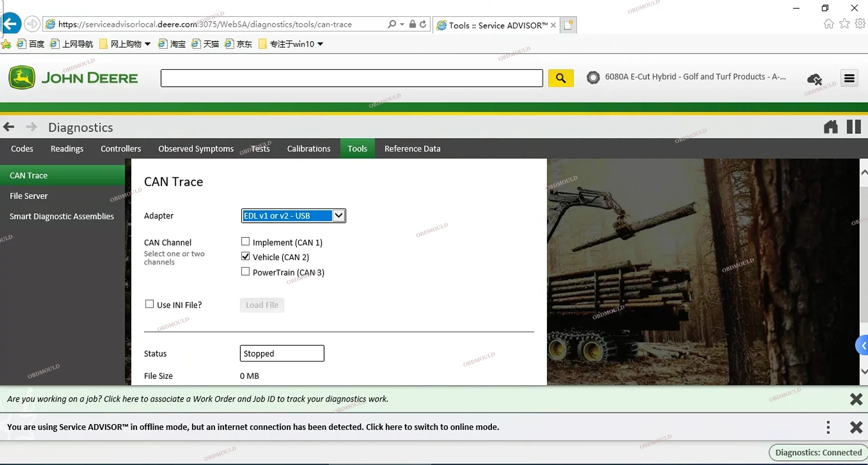
Task: Dismiss the Work Order notification banner
Action: point(856,399)
